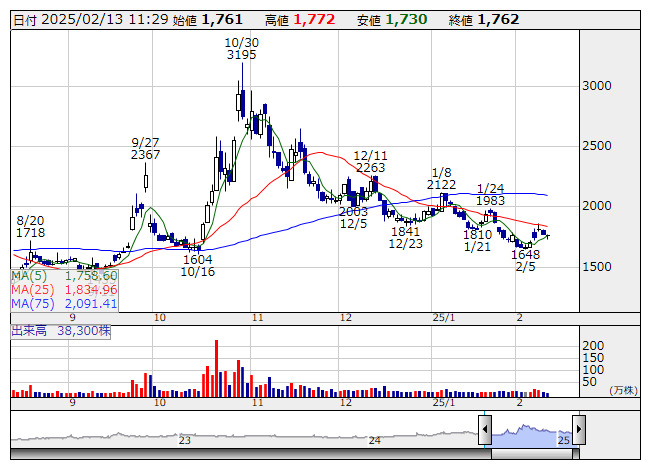Image resolution: width=653 pixels, height=470 pixels.
Task: Click the 10/30 peak label 3195
Action: point(241,55)
